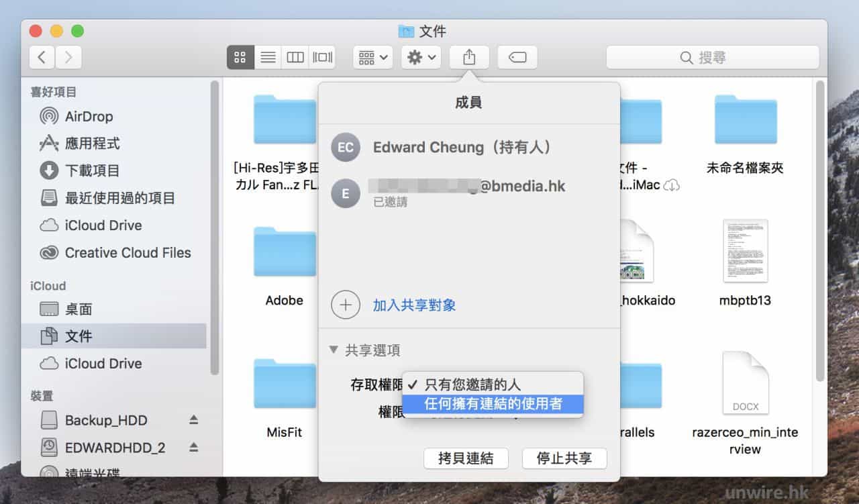Open AirDrop in the sidebar
The height and width of the screenshot is (504, 859).
(x=89, y=117)
